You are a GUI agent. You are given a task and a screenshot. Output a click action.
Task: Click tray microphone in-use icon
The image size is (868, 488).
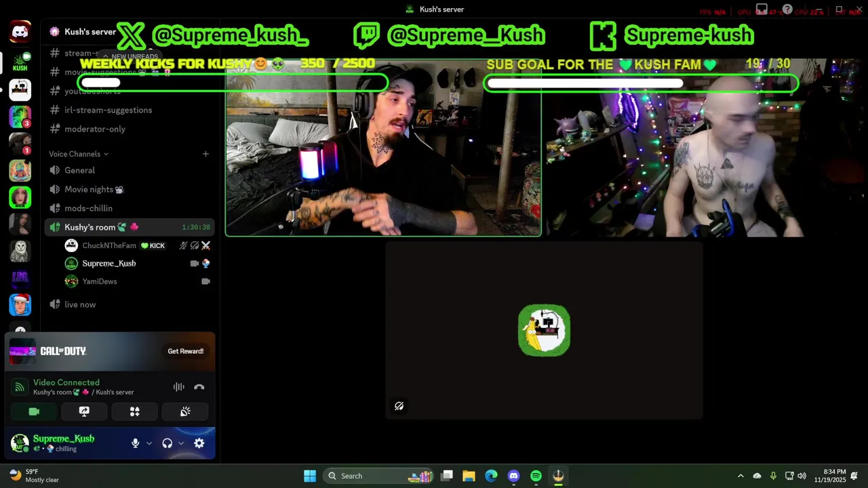(773, 476)
